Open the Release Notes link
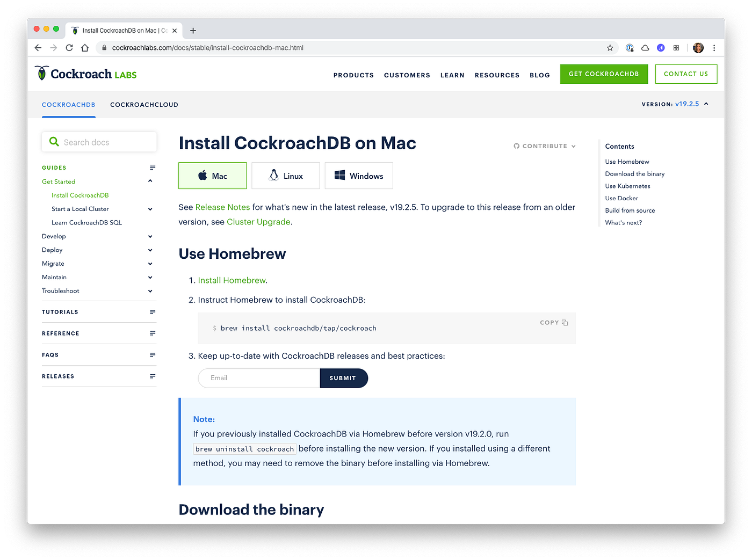The image size is (752, 560). pyautogui.click(x=222, y=207)
